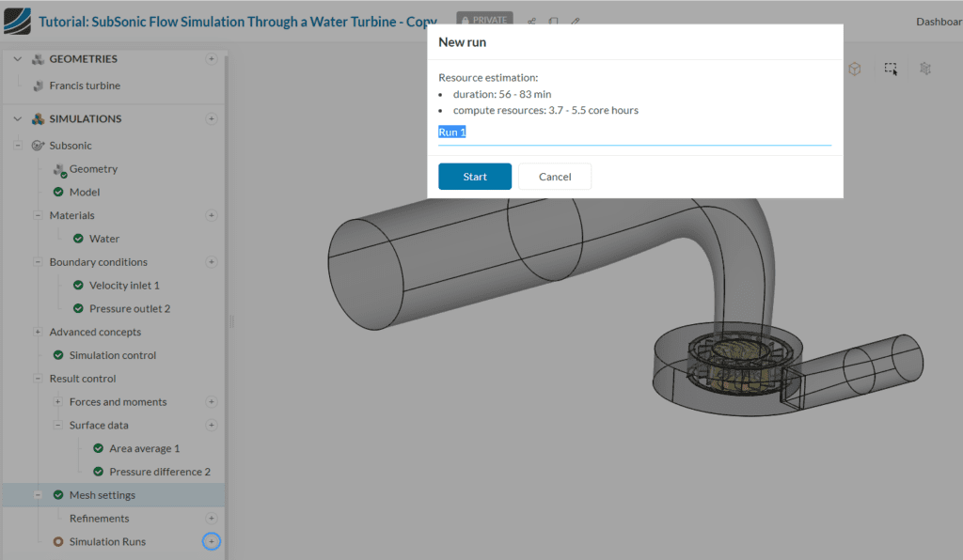Collapse the GEOMETRIES section chevron
Screen dimensions: 963x560
[17, 59]
